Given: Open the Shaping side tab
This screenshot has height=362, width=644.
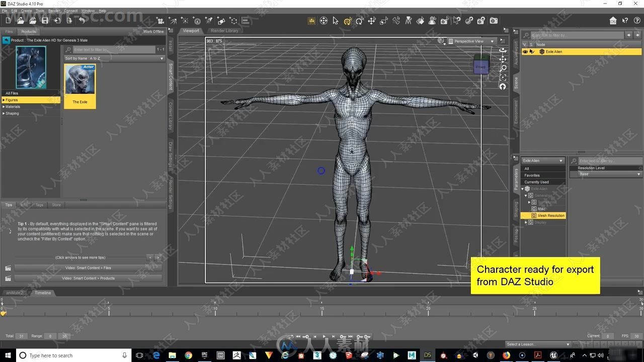Looking at the screenshot, I should click(516, 210).
